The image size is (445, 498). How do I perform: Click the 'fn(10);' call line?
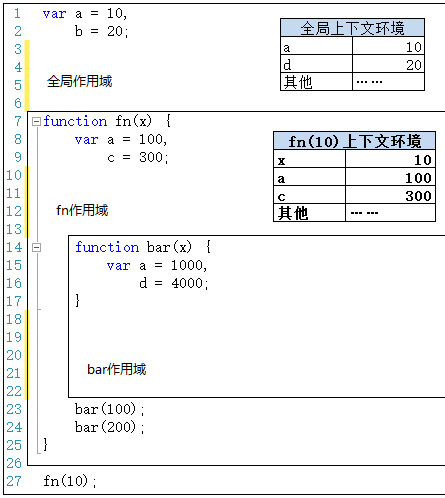[x=70, y=481]
